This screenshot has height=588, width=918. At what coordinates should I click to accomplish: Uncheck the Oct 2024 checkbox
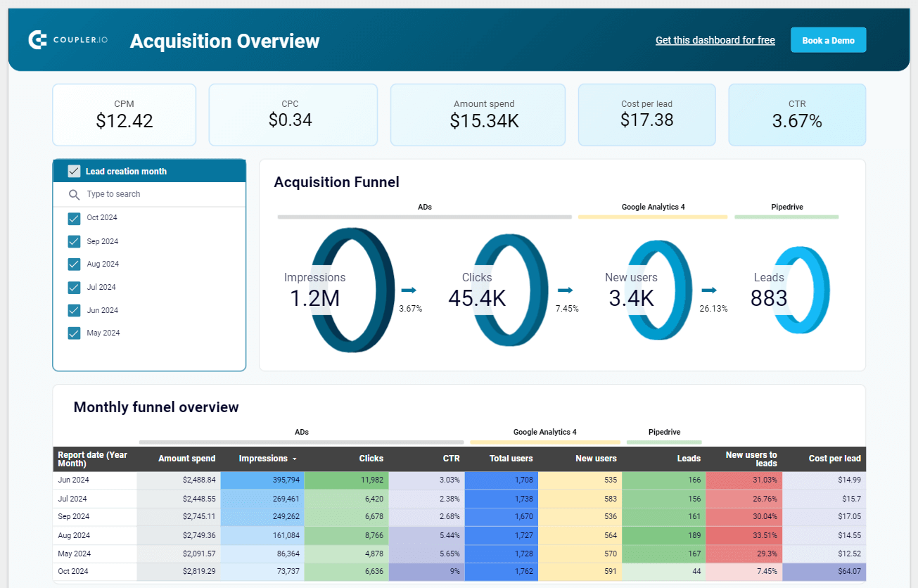[74, 218]
